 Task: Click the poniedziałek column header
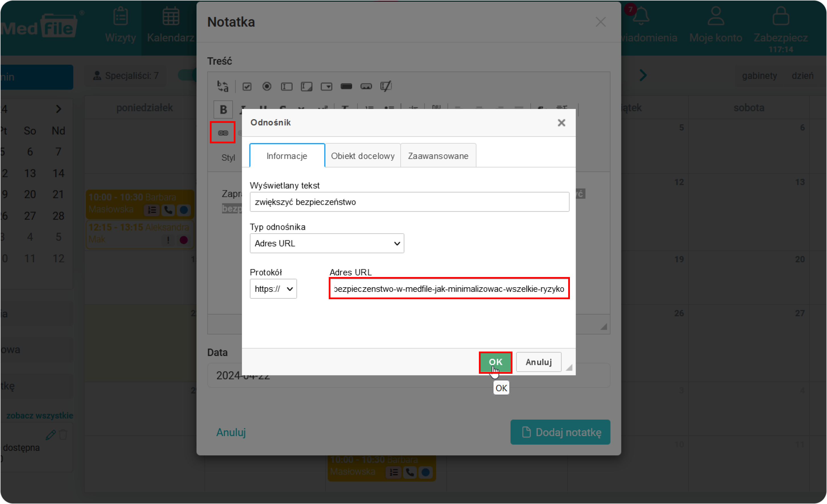coord(144,108)
